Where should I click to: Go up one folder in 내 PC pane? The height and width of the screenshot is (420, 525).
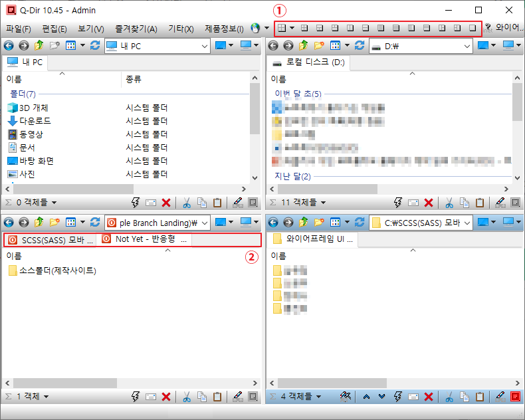[x=39, y=45]
